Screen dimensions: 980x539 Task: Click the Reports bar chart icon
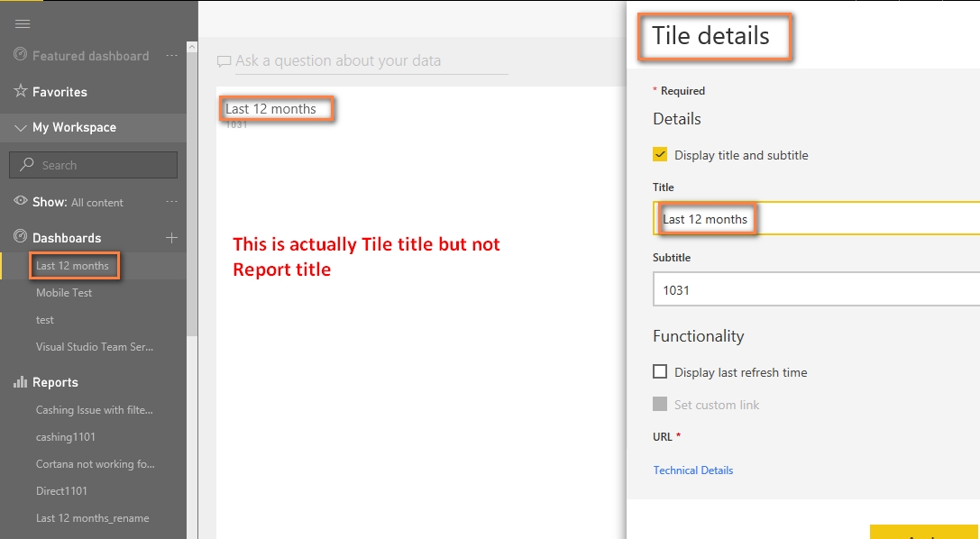pyautogui.click(x=20, y=381)
